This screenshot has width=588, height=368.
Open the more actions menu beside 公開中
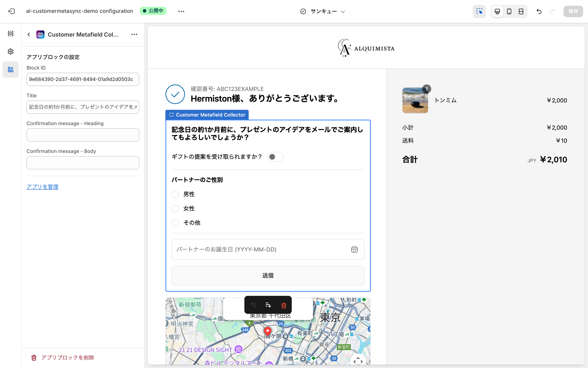[181, 11]
